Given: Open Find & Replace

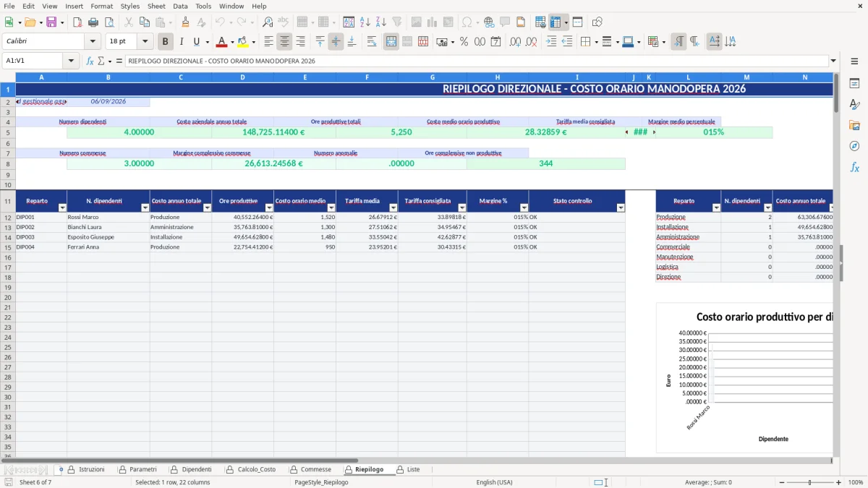Looking at the screenshot, I should [268, 22].
